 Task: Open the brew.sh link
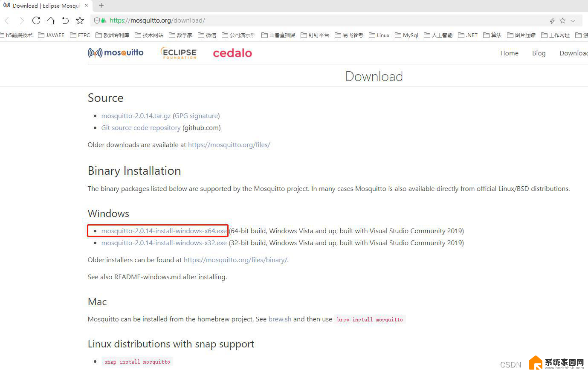pyautogui.click(x=280, y=319)
